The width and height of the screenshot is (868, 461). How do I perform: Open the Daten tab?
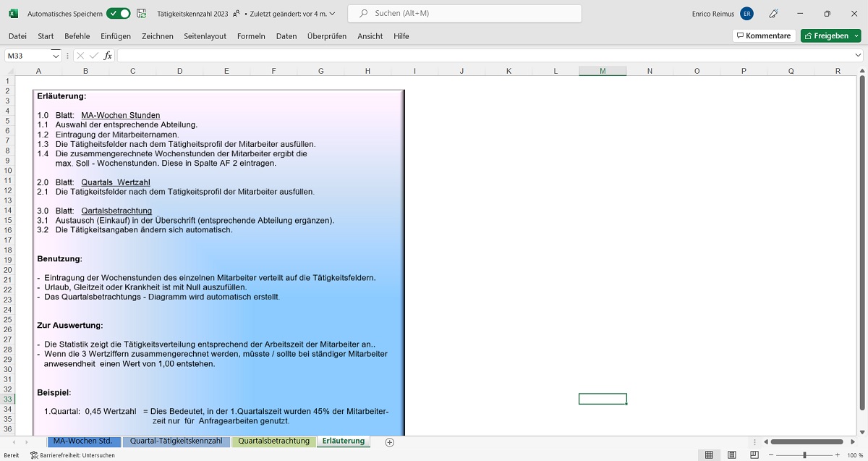pyautogui.click(x=286, y=36)
